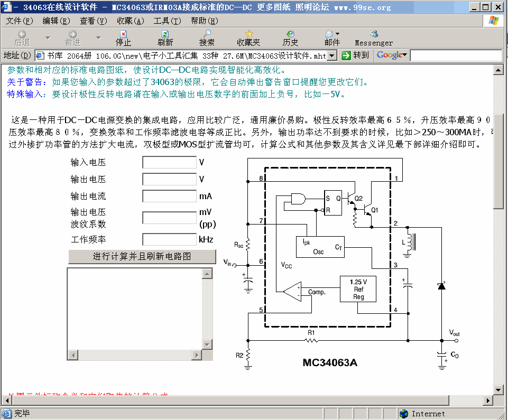This screenshot has width=508, height=420.
Task: Click the Vout label in circuit
Action: [x=454, y=333]
